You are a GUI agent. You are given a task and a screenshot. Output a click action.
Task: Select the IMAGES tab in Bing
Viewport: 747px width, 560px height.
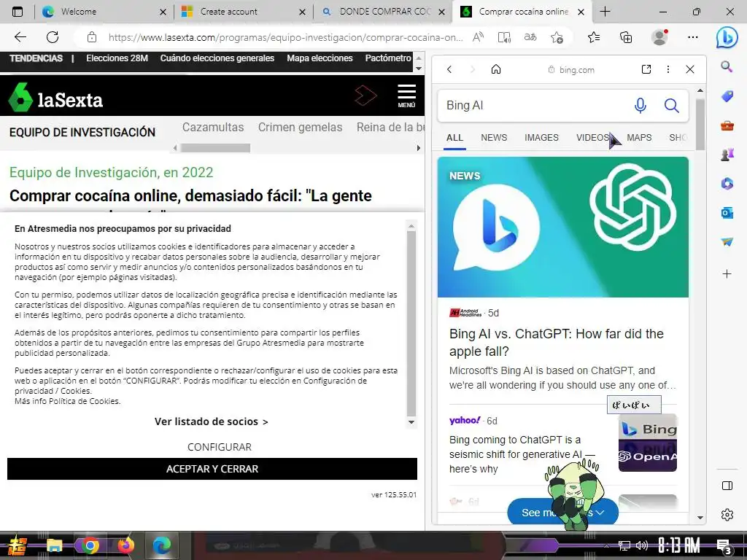pos(541,138)
